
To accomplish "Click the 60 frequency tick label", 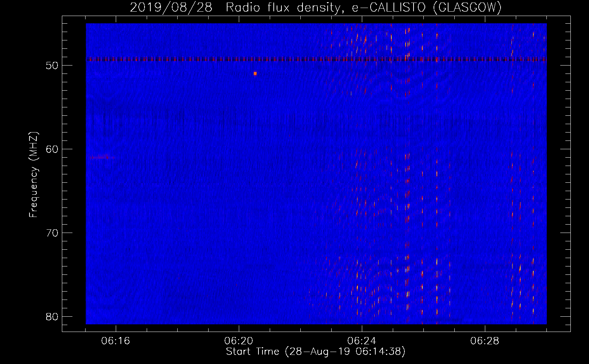I will pyautogui.click(x=52, y=149).
